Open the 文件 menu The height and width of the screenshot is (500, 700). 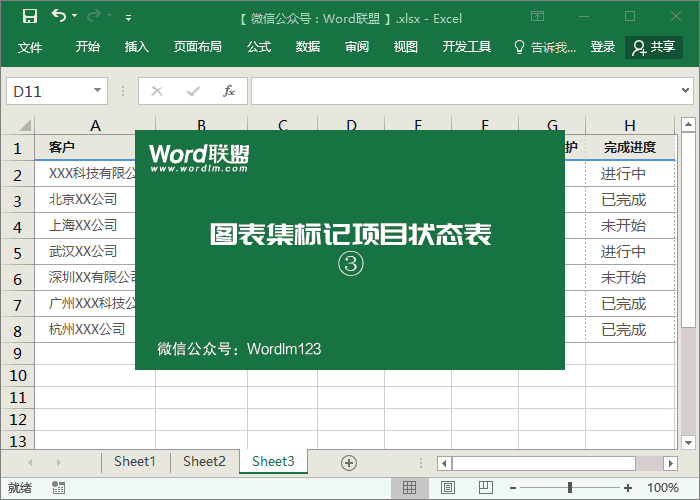(x=30, y=47)
